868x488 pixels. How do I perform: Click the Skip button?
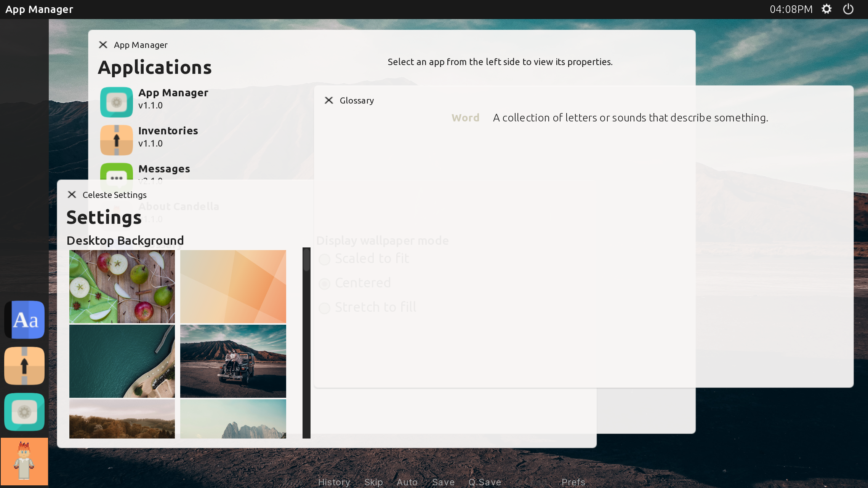(x=373, y=482)
